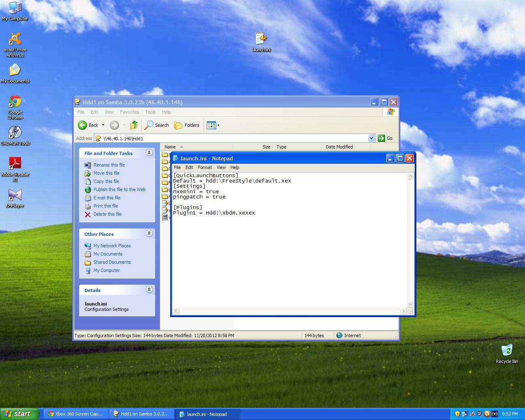
Task: Open My Documents desktop icon
Action: click(x=15, y=74)
